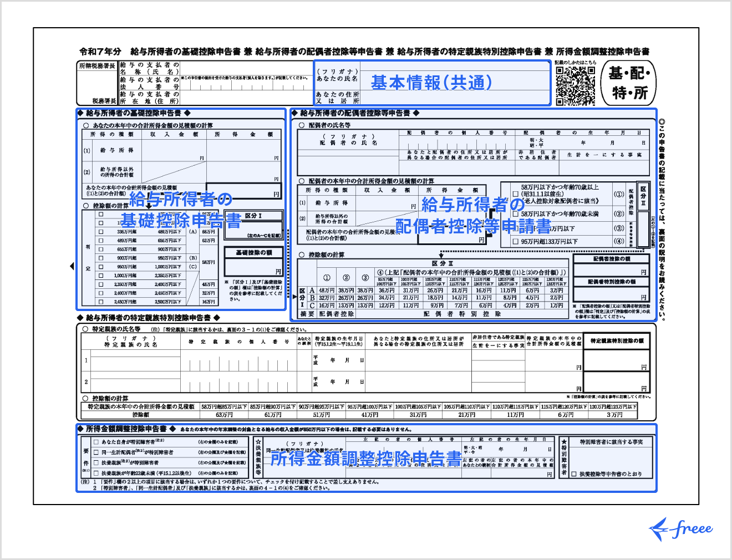732x560 pixels.
Task: Click the ★ 扶養親族等 star marker
Action: [258, 442]
